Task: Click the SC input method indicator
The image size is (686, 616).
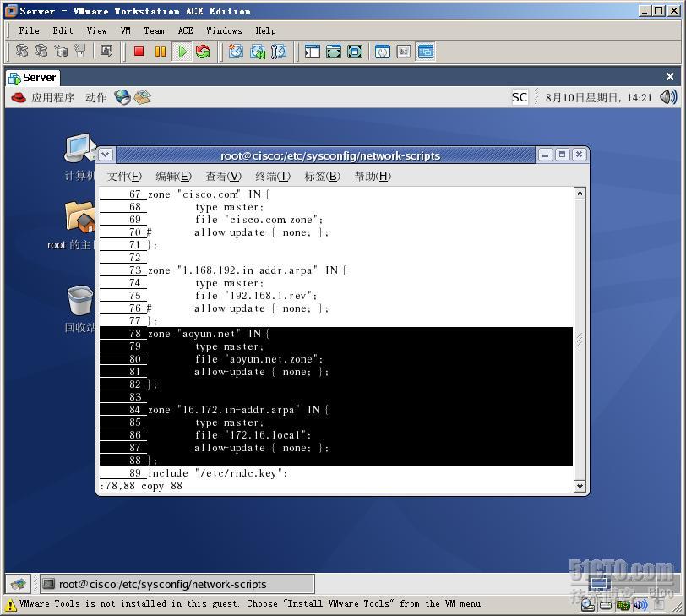Action: (x=520, y=97)
